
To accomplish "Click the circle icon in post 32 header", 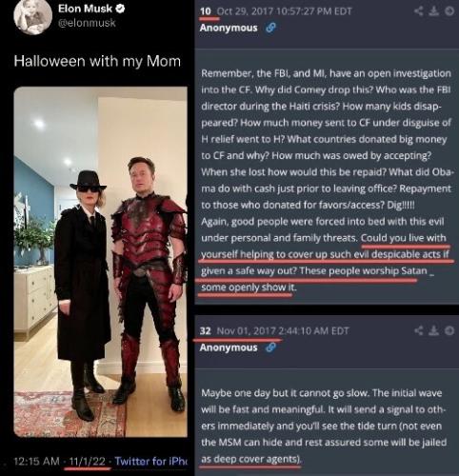I will coord(449,330).
